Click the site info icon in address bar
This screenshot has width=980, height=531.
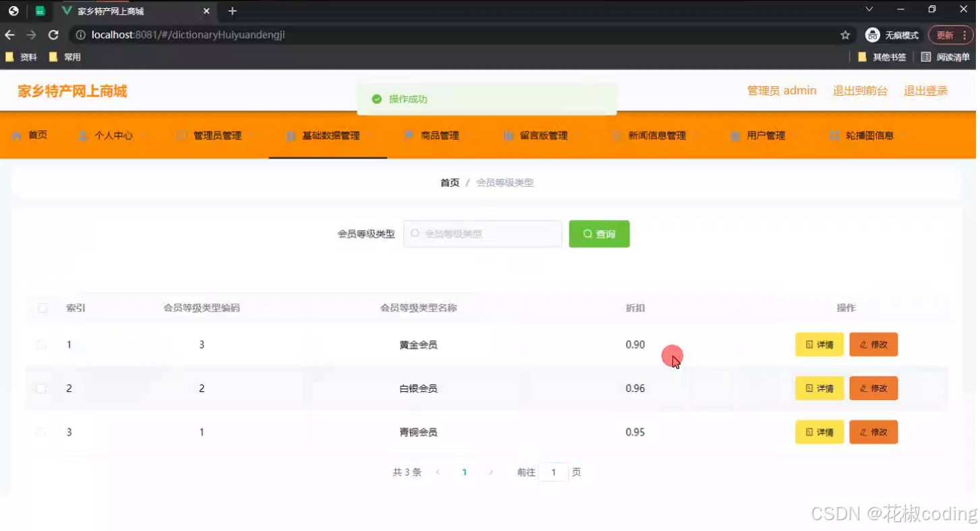(x=80, y=35)
